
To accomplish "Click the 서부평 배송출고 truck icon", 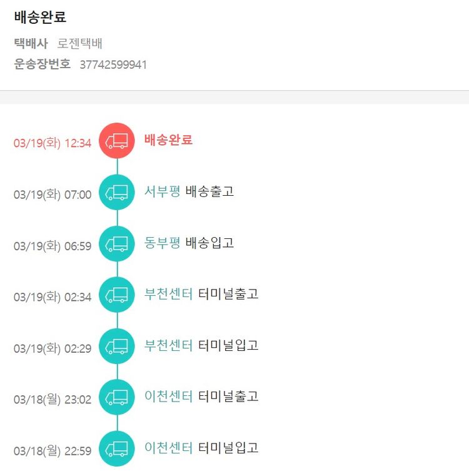I will (117, 192).
